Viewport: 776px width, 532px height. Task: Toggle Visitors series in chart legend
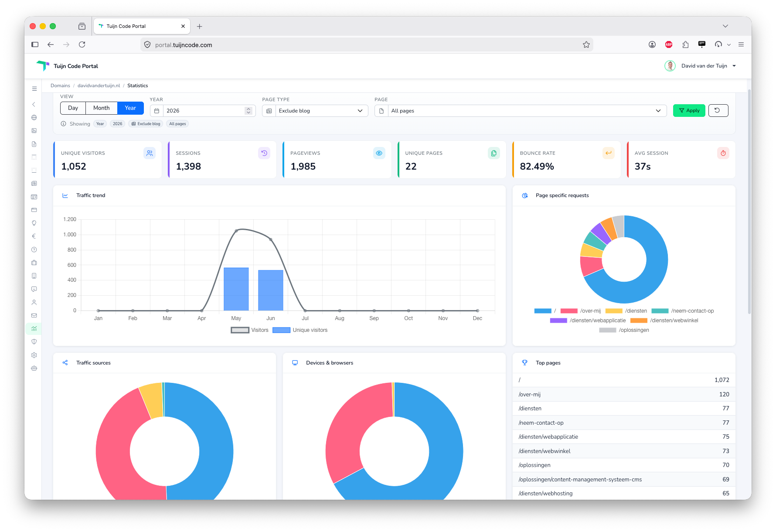tap(249, 330)
